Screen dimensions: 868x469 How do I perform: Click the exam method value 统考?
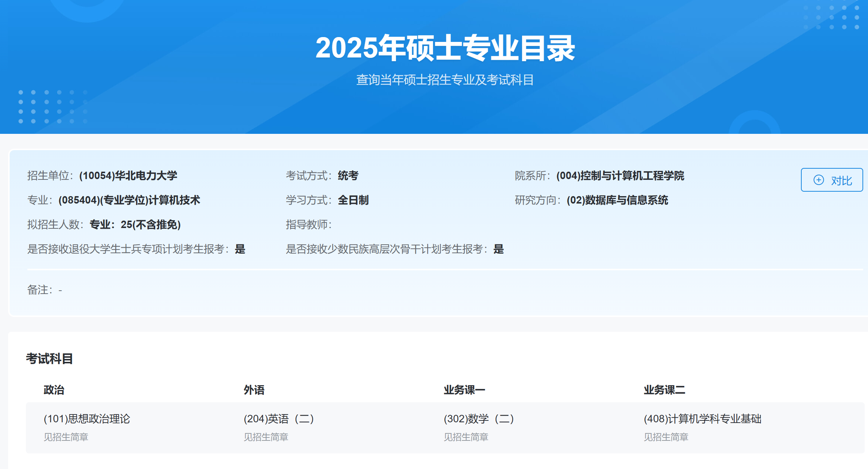(348, 175)
